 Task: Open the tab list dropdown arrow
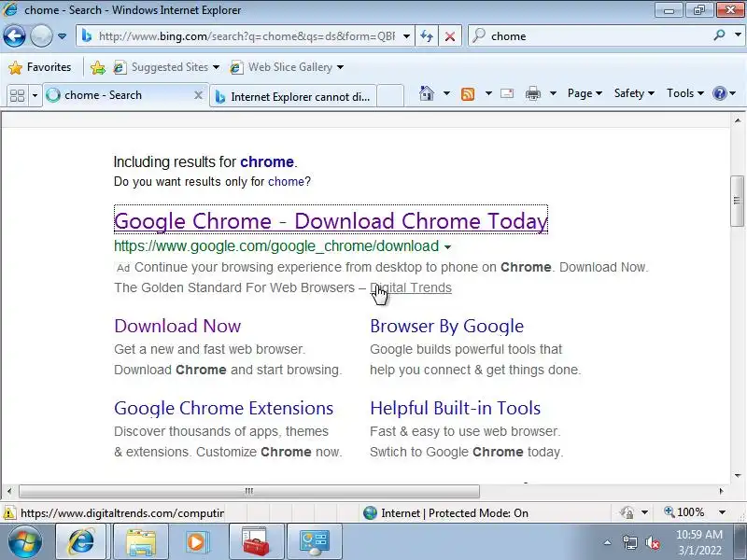tap(35, 96)
